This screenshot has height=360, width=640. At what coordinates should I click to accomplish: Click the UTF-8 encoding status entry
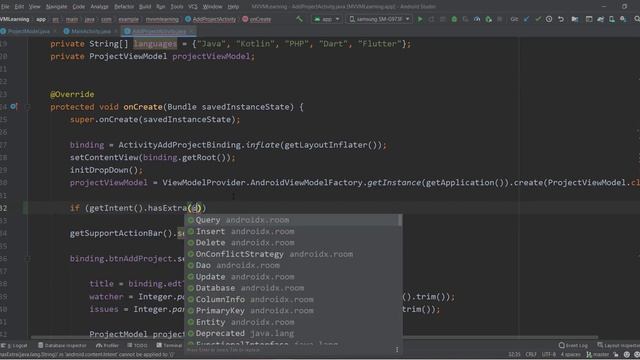pyautogui.click(x=549, y=354)
